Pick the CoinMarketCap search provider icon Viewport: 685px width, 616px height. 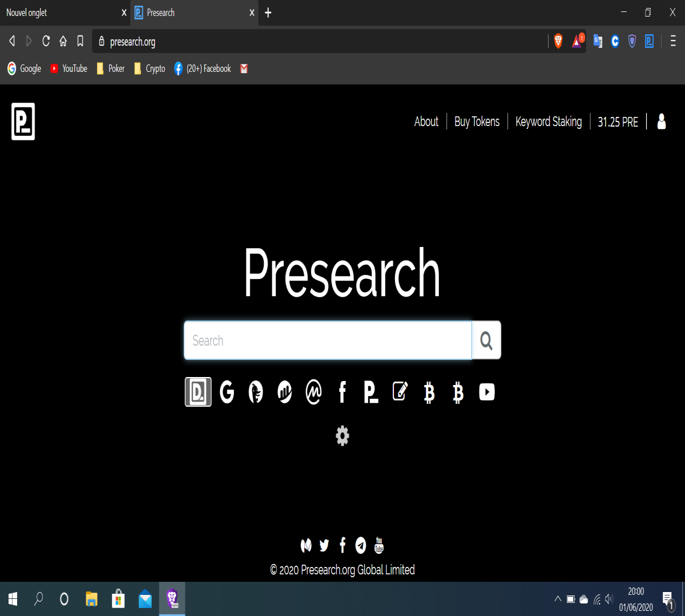313,392
